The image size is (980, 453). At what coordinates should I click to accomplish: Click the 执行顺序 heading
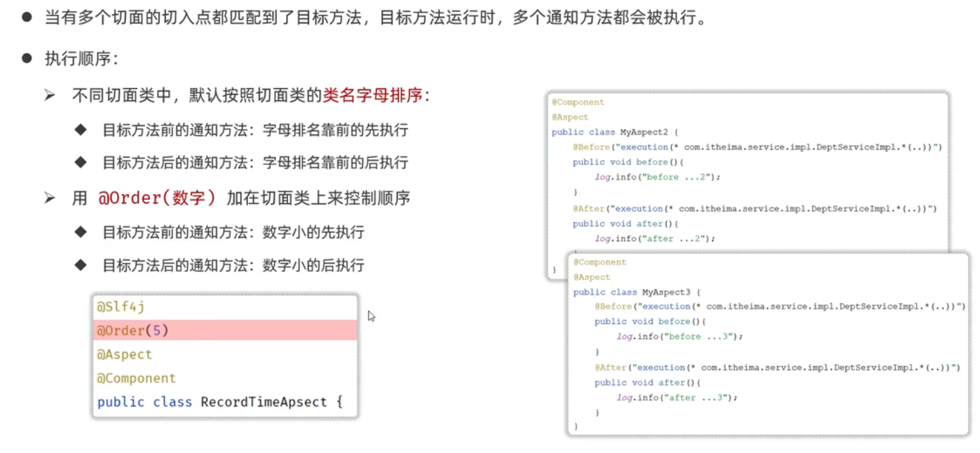(82, 59)
